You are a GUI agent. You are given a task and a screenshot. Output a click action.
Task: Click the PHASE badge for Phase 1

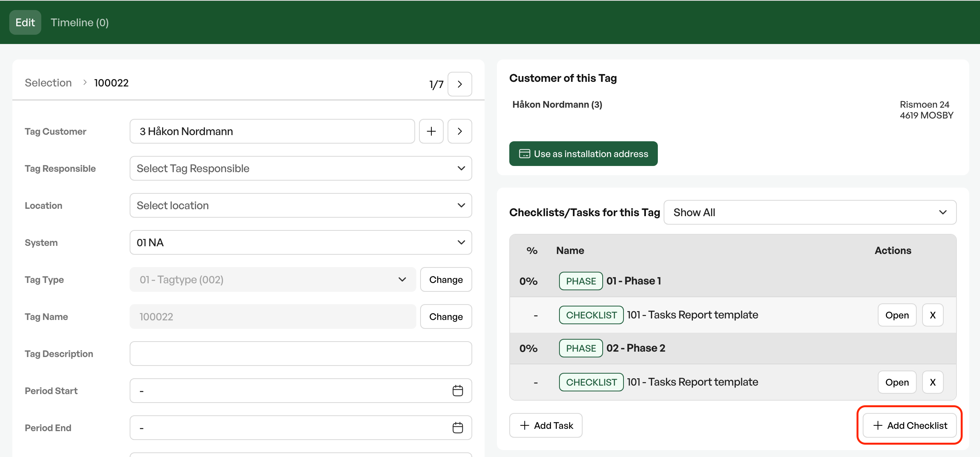[x=581, y=281]
